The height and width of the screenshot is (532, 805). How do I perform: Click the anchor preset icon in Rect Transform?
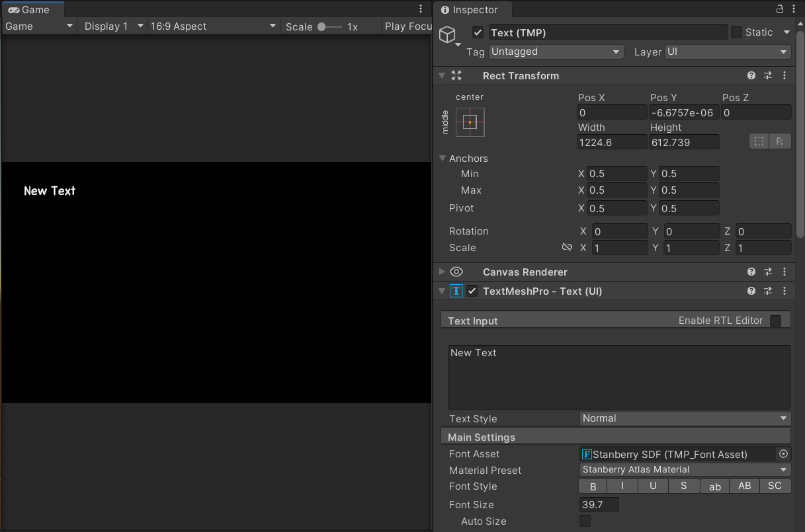coord(470,122)
